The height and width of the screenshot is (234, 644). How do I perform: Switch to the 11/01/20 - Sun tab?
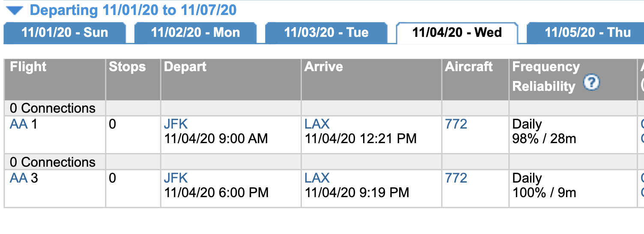[x=65, y=33]
